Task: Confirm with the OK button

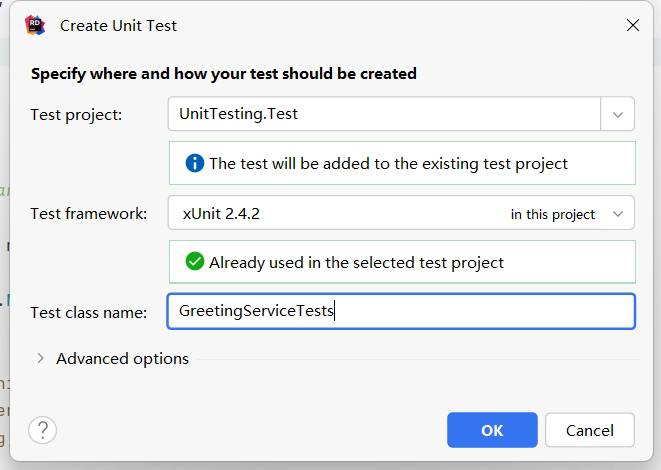Action: (x=492, y=430)
